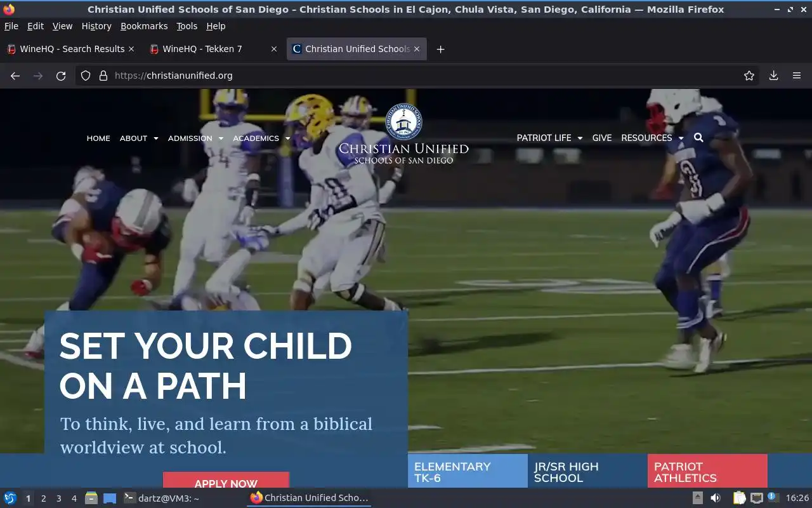Screen dimensions: 812x508
Task: Click the GIVE navigation link
Action: tap(602, 138)
